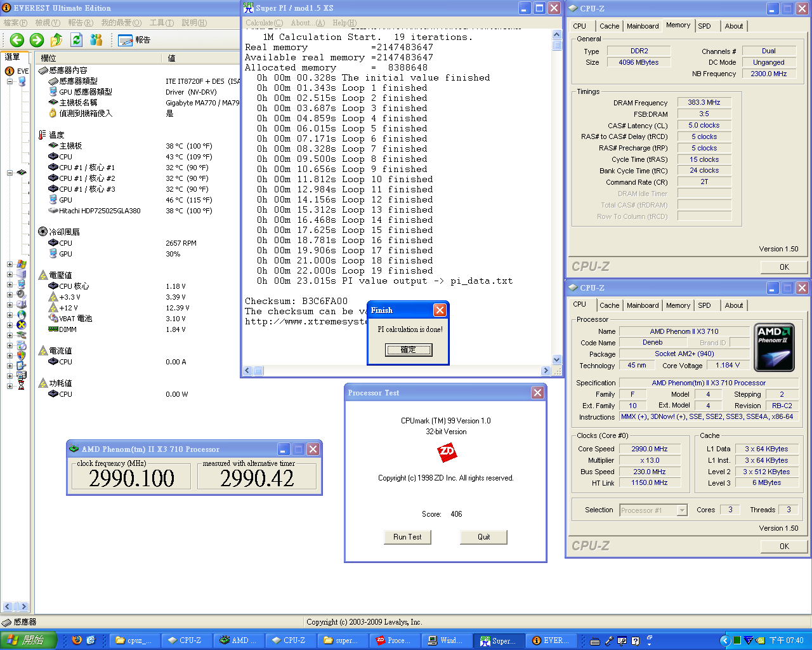Viewport: 812px width, 650px height.
Task: Click the clock frequency 2990.100 readout
Action: pyautogui.click(x=131, y=478)
